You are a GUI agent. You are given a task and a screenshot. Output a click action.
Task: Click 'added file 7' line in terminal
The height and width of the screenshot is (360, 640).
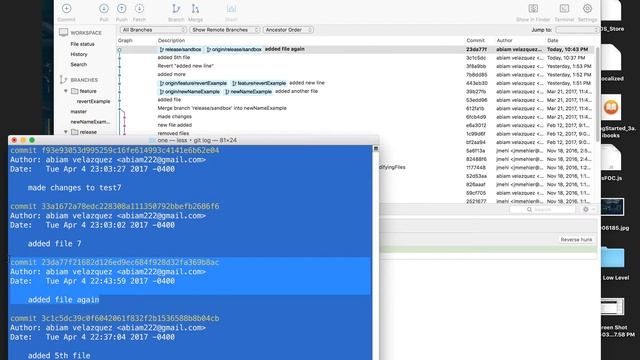pos(54,244)
